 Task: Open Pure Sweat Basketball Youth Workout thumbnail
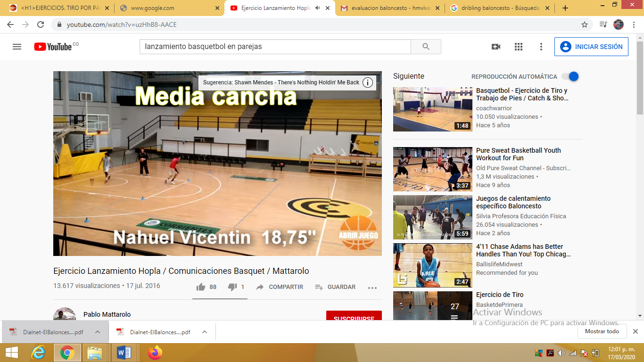433,169
